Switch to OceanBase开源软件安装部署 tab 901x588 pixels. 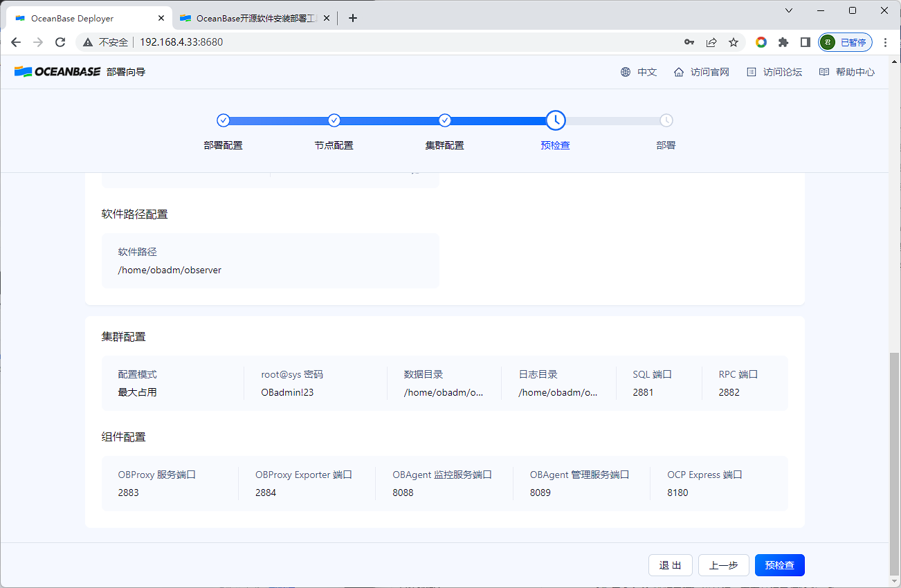pos(253,19)
